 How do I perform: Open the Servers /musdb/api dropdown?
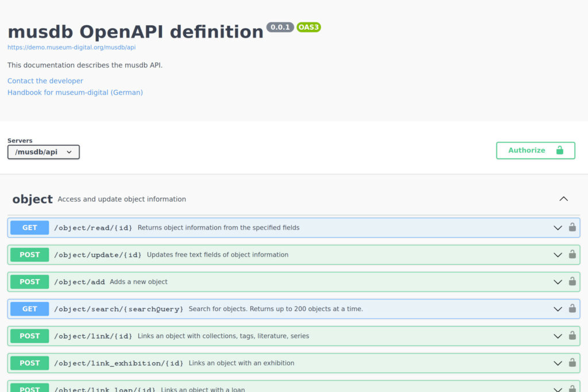(x=44, y=152)
